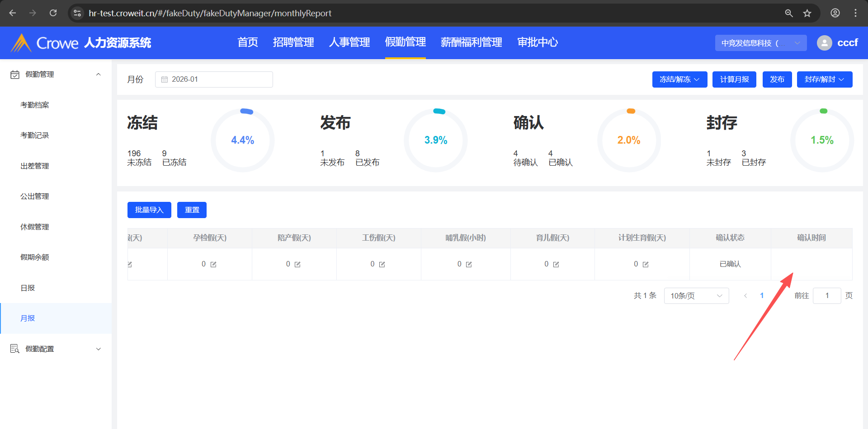868x429 pixels.
Task: Bookmark this page with the star icon
Action: coord(807,13)
